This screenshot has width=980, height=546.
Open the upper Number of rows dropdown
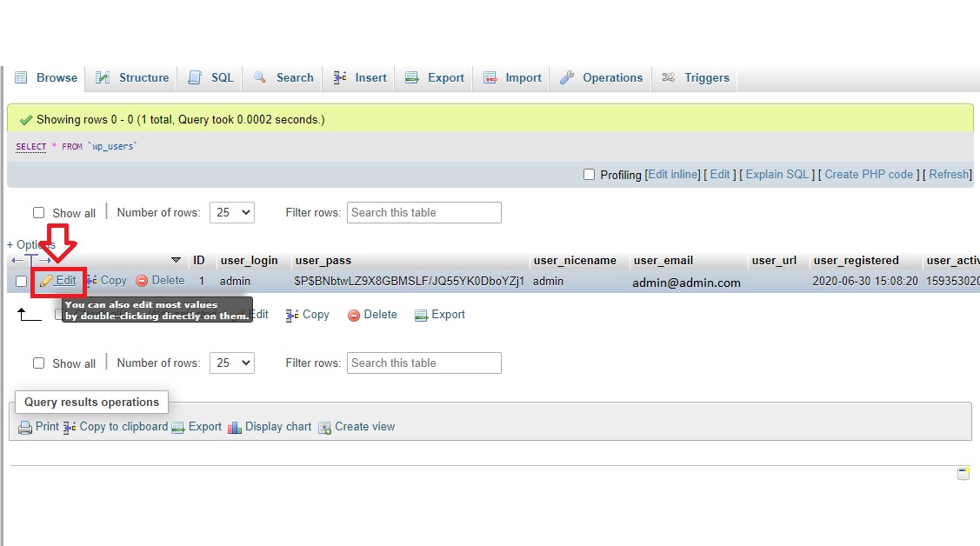point(232,212)
